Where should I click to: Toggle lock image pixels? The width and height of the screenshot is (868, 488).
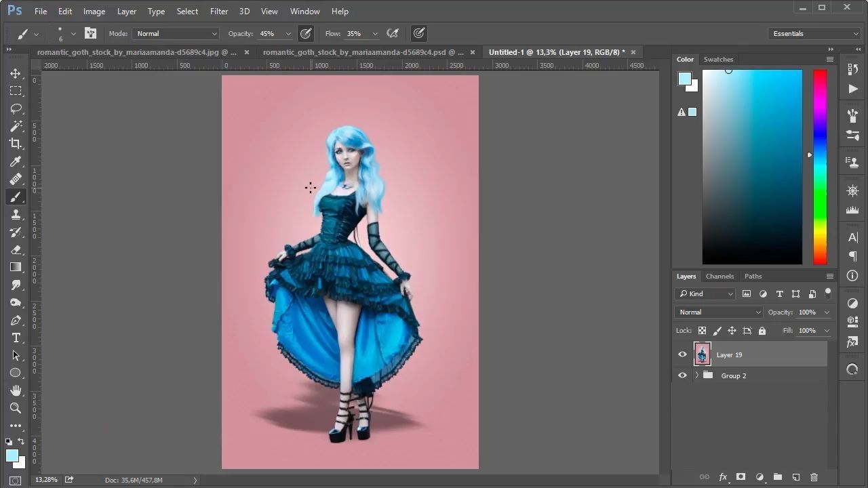point(717,331)
